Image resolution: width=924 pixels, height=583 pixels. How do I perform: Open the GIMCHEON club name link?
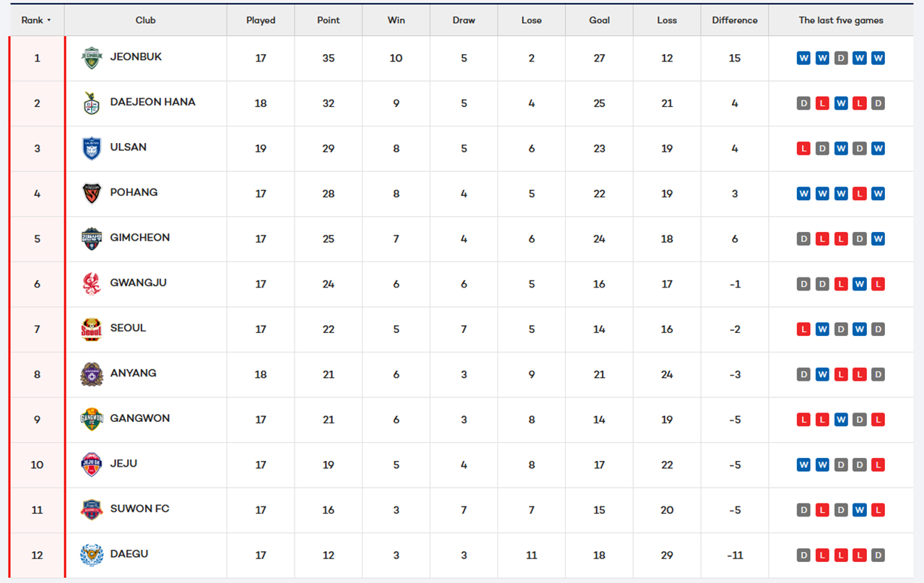pos(140,238)
